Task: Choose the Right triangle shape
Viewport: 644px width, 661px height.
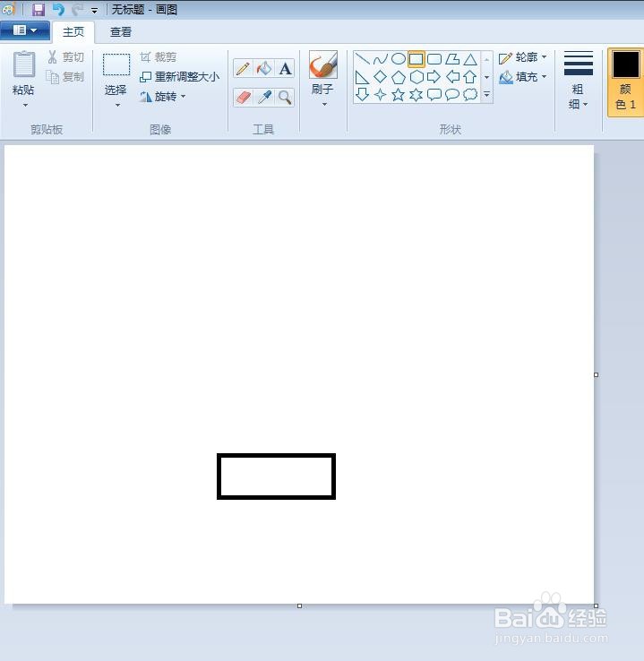Action: (x=362, y=77)
